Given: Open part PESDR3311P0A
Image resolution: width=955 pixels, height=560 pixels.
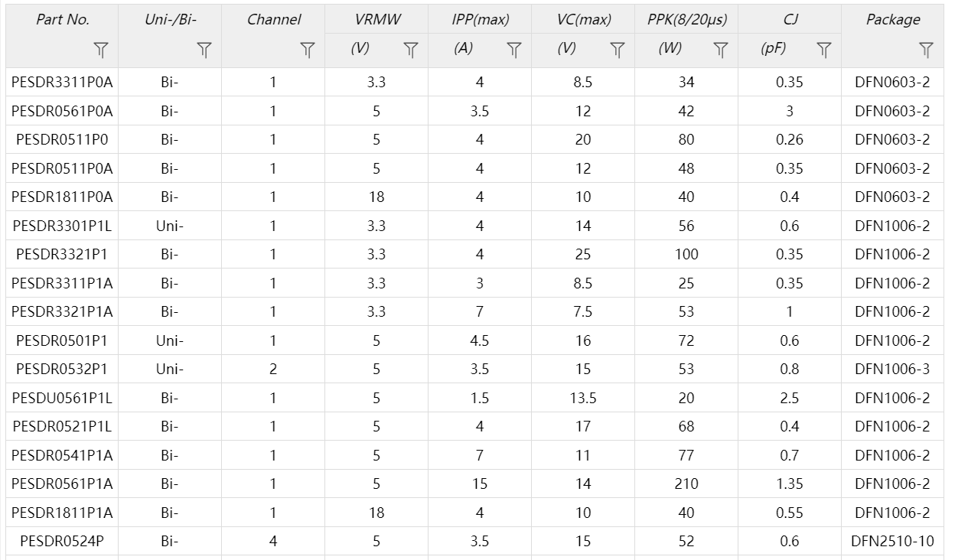Looking at the screenshot, I should (x=62, y=83).
